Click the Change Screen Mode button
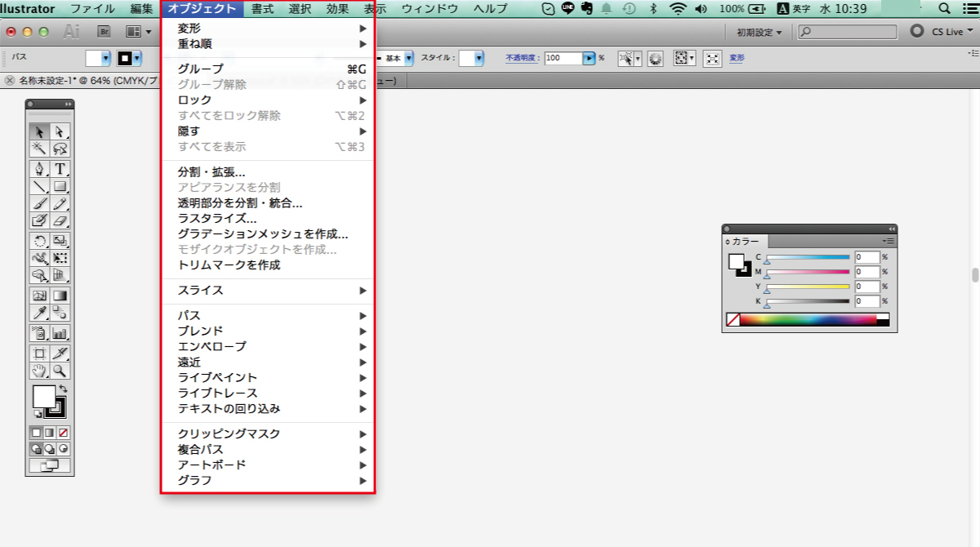This screenshot has height=547, width=980. coord(50,466)
